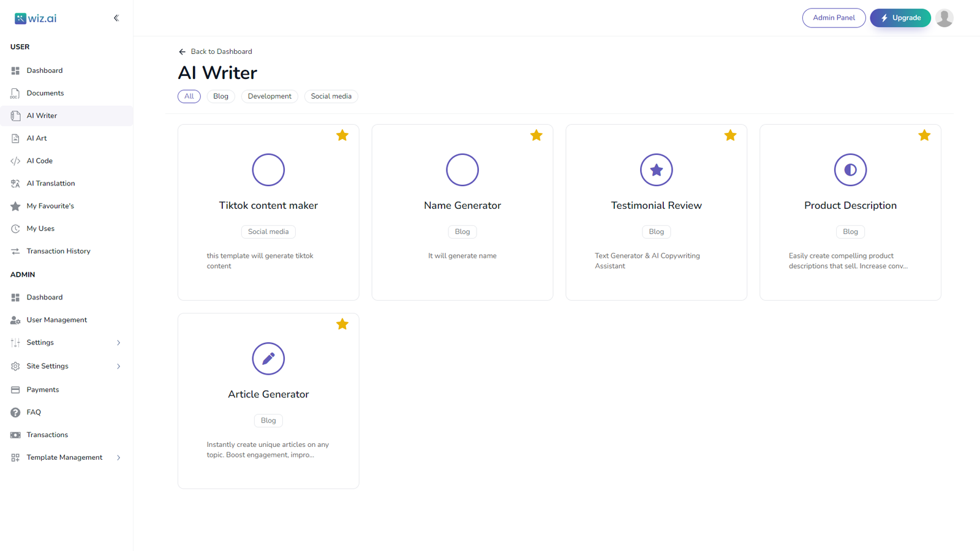Toggle the star on Name Generator
The height and width of the screenshot is (551, 980).
537,135
